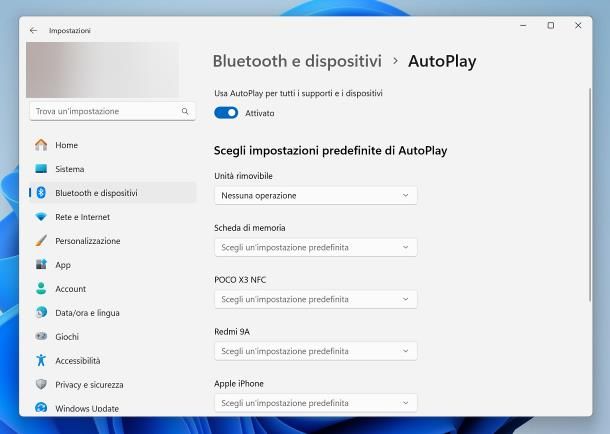The image size is (610, 434).
Task: Open Personalizzazione settings
Action: (113, 241)
